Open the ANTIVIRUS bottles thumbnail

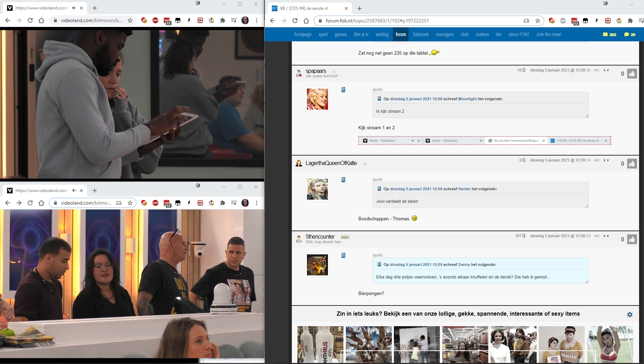click(x=320, y=344)
